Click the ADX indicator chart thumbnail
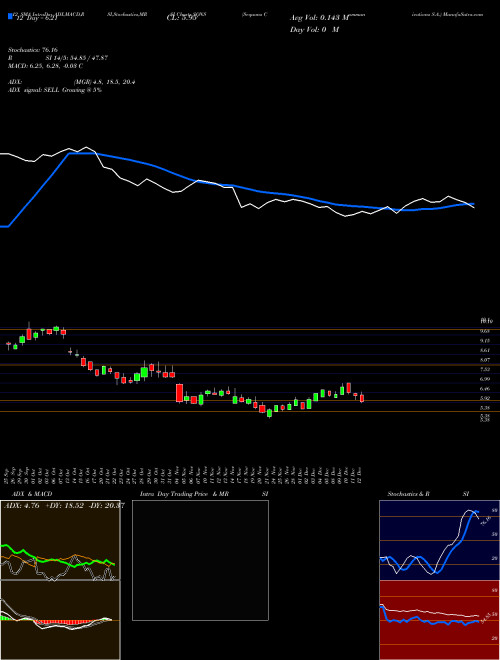Viewport: 500px width, 660px height. click(60, 540)
